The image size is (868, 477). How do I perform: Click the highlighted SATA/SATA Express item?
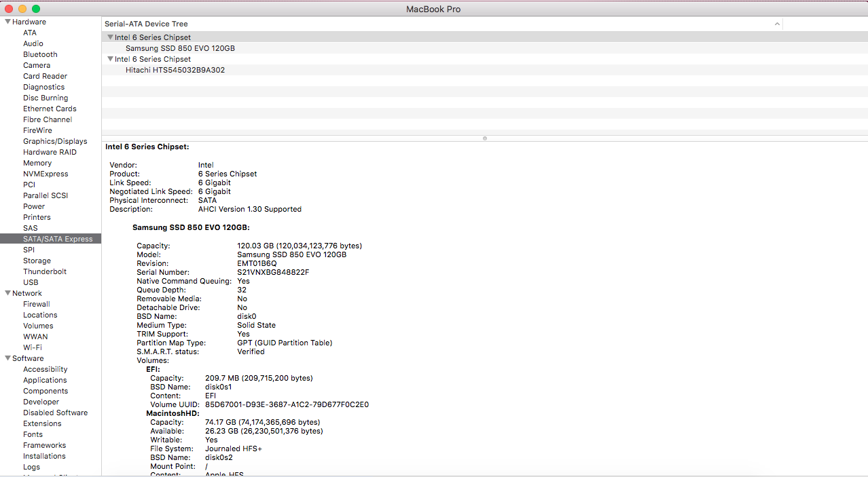coord(51,239)
